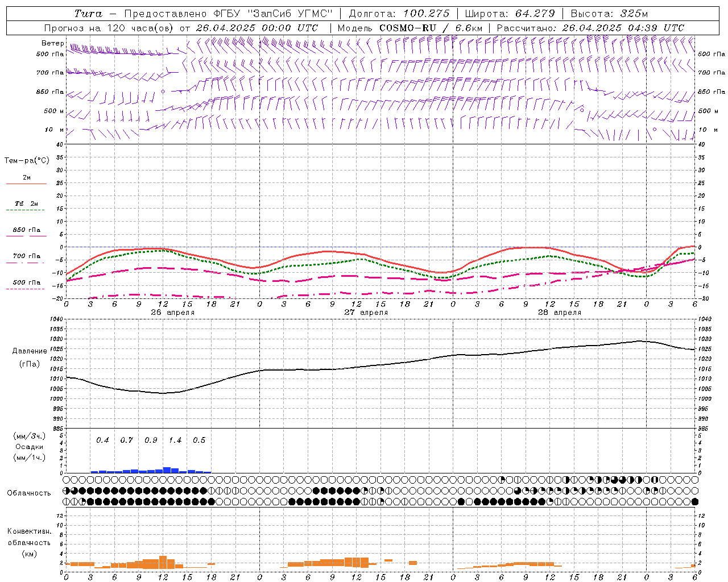
Task: Click the 3-hour precipitation value "0.9"
Action: point(151,440)
